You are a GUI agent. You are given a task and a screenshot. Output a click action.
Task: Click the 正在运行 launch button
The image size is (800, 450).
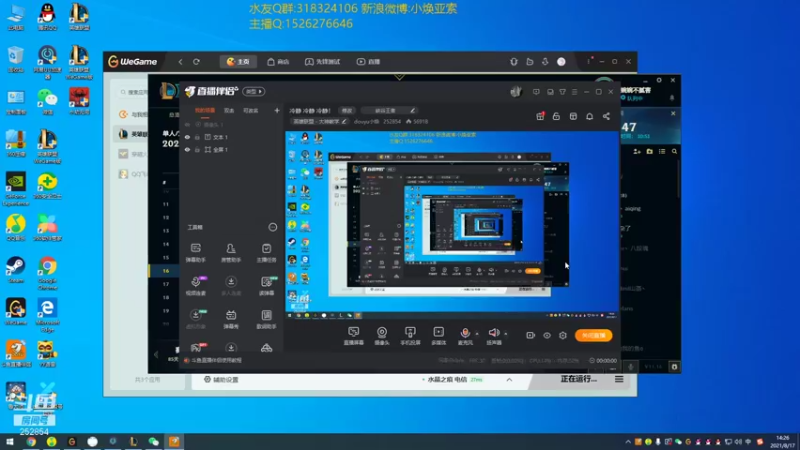[579, 379]
